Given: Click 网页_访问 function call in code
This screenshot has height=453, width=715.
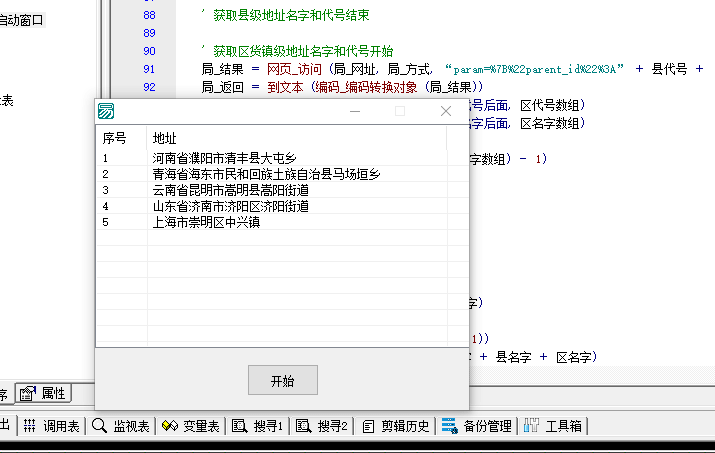Looking at the screenshot, I should tap(294, 69).
